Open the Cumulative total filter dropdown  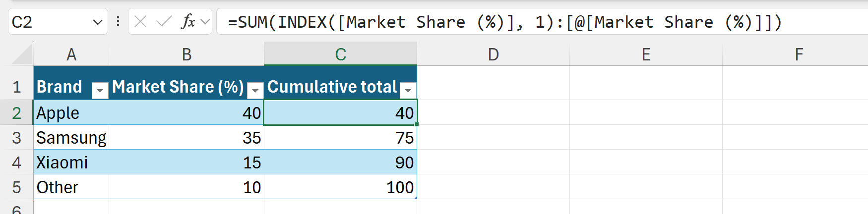(x=408, y=90)
